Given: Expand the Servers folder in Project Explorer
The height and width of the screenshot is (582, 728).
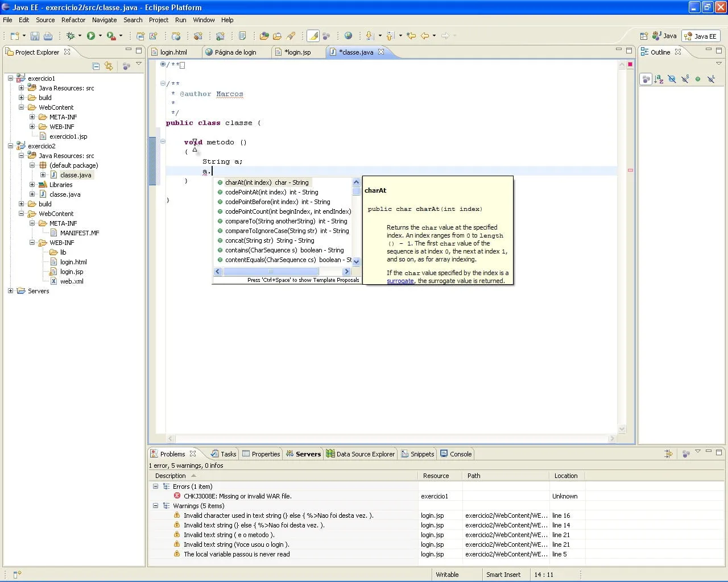Looking at the screenshot, I should 11,291.
